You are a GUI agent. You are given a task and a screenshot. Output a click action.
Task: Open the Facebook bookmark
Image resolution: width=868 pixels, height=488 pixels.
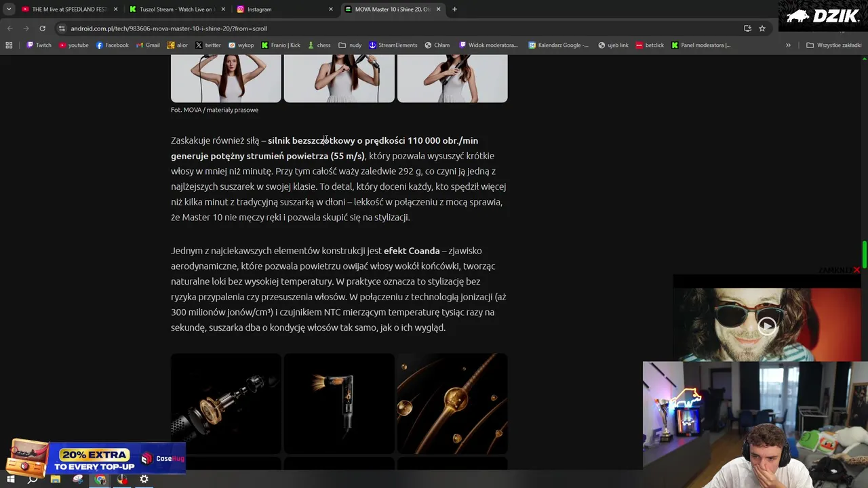tap(112, 45)
